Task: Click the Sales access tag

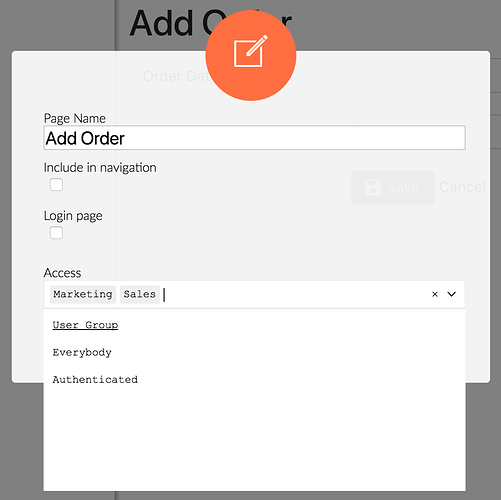Action: (140, 294)
